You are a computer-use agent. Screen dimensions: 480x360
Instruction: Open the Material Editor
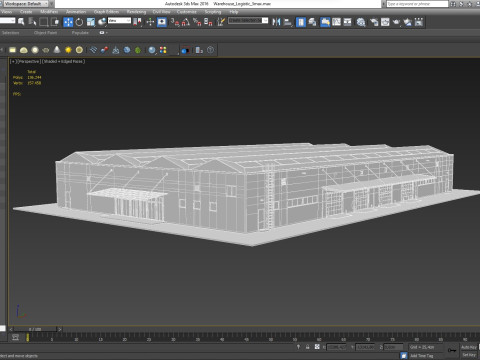click(361, 22)
